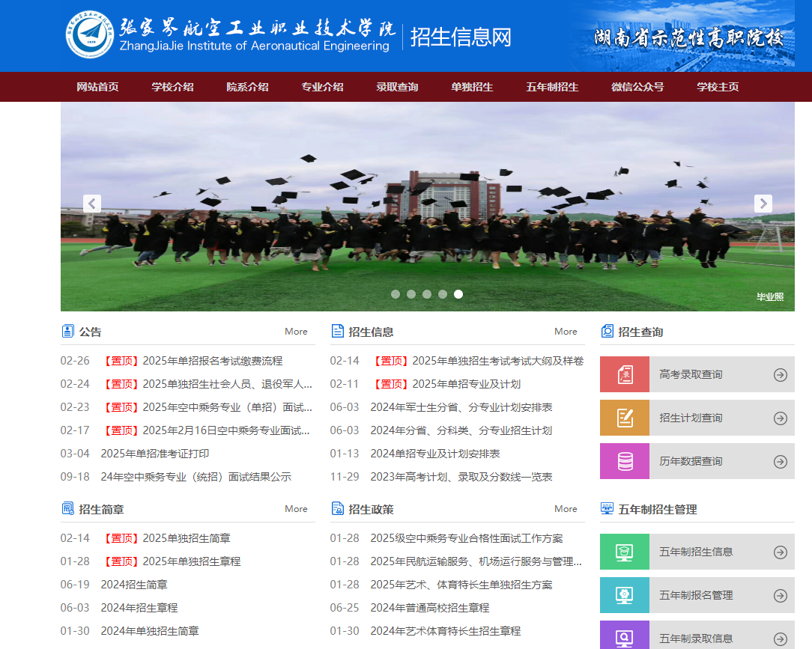The height and width of the screenshot is (649, 812).
Task: Expand More in the 招生政策 section
Action: coord(566,509)
